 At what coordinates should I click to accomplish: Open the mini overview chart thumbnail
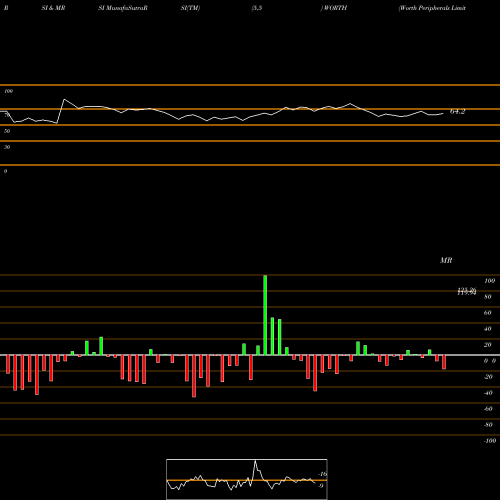247,479
